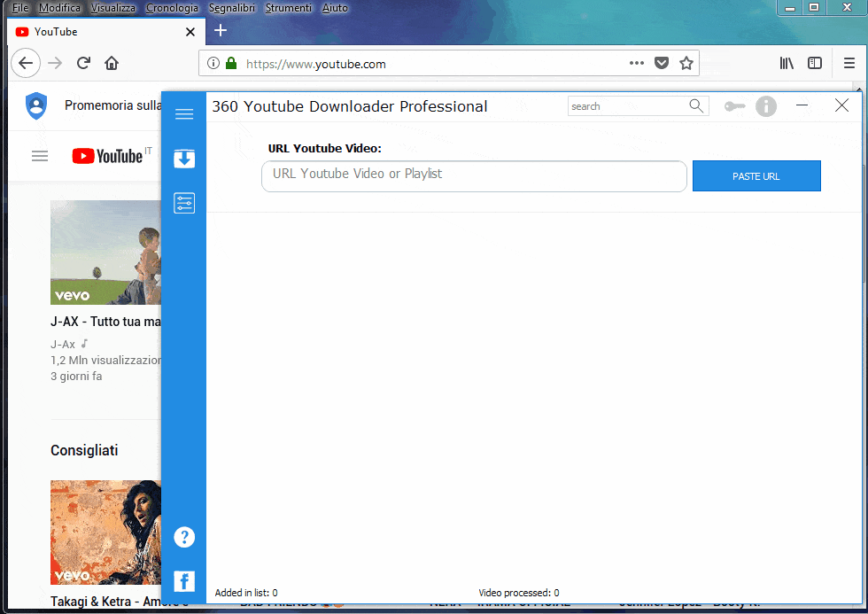Screen dimensions: 868x614
Task: Open the Takagi & Ketra video thumbnail
Action: click(x=105, y=532)
